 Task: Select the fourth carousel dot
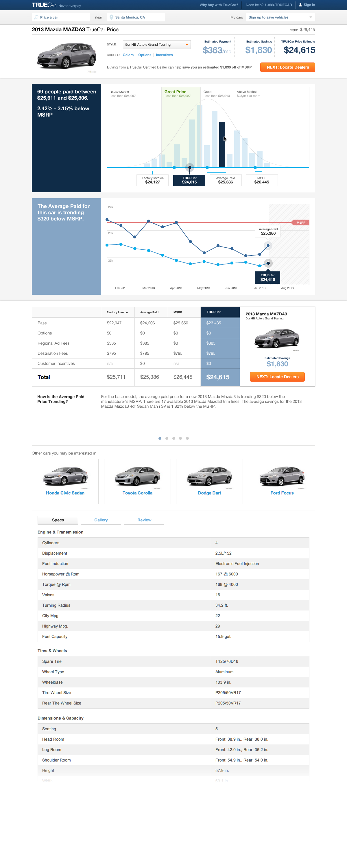(x=180, y=438)
